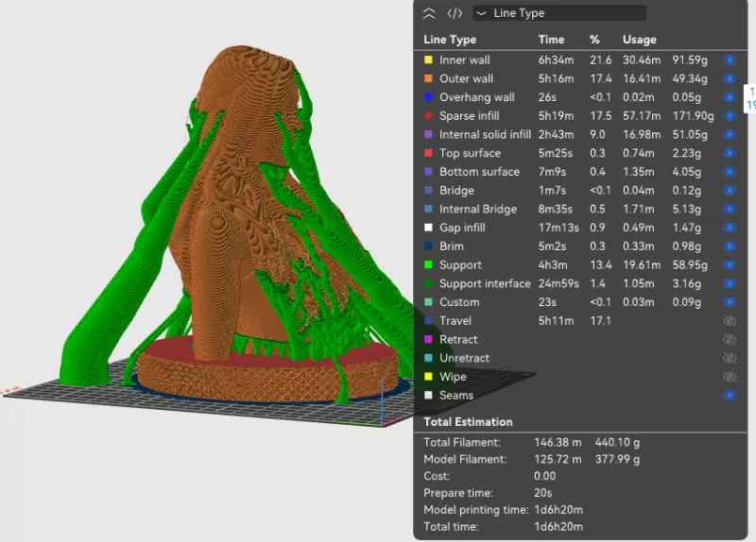Toggle Gap infill visibility eye

(730, 228)
